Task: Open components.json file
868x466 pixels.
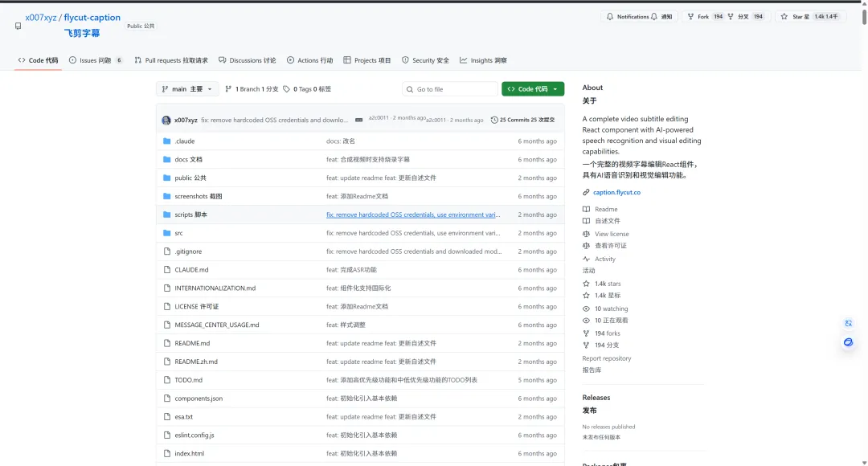Action: 199,398
